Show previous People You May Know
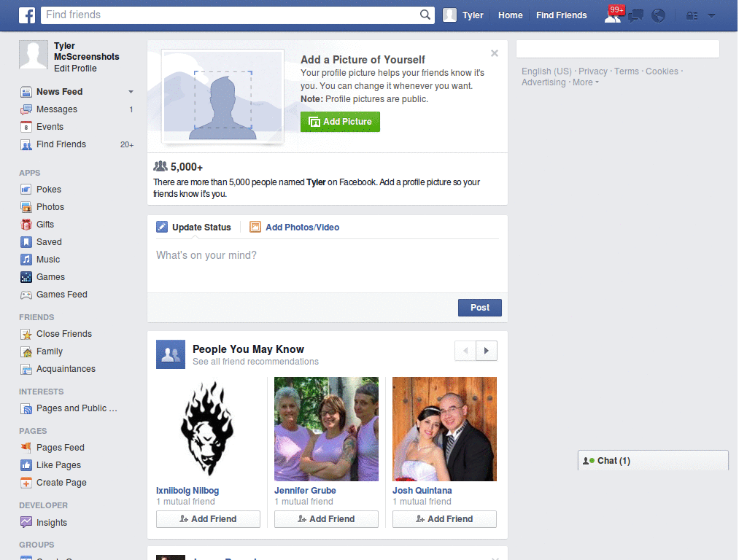The image size is (747, 560). click(465, 351)
